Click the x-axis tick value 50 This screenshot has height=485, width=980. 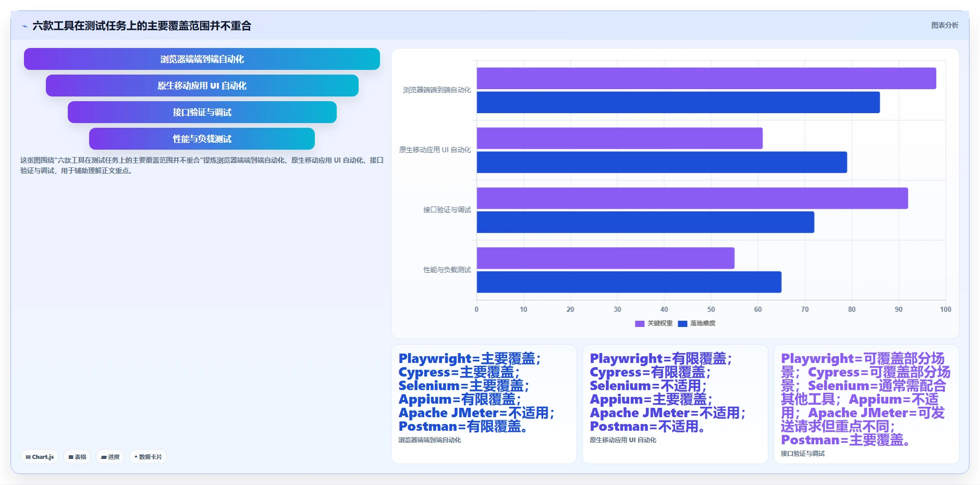711,309
